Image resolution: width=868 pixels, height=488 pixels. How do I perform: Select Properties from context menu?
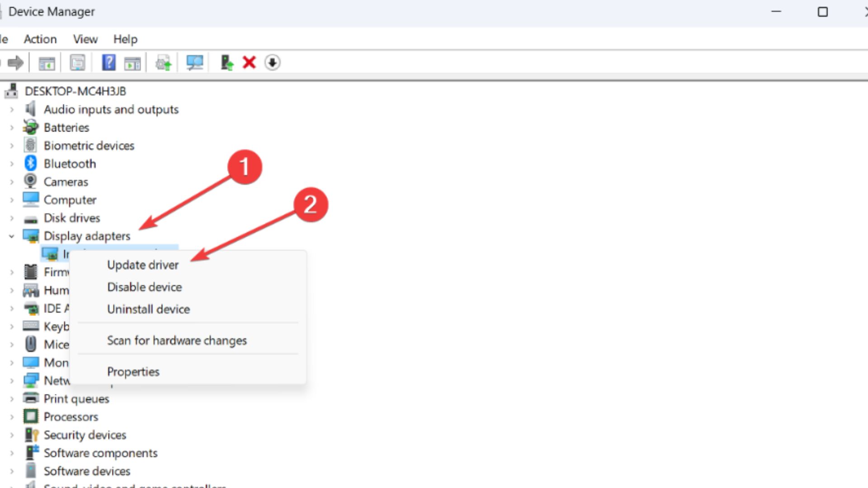(132, 371)
